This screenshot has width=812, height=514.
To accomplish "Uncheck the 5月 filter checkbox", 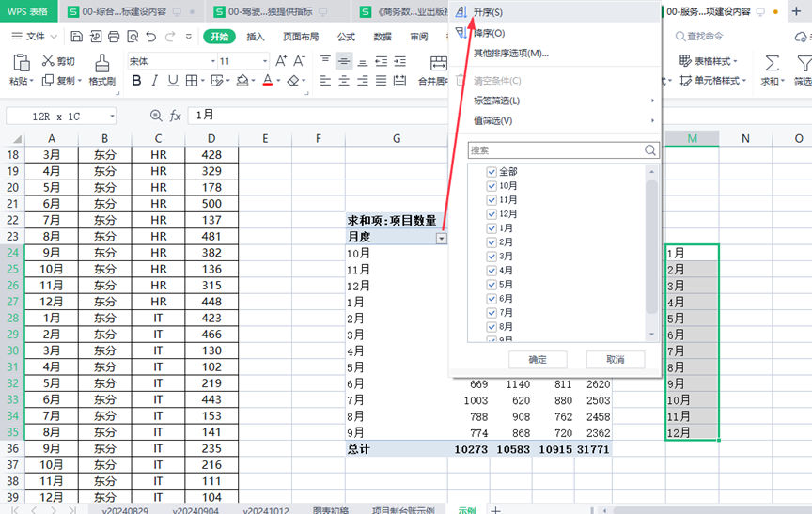I will (x=492, y=284).
